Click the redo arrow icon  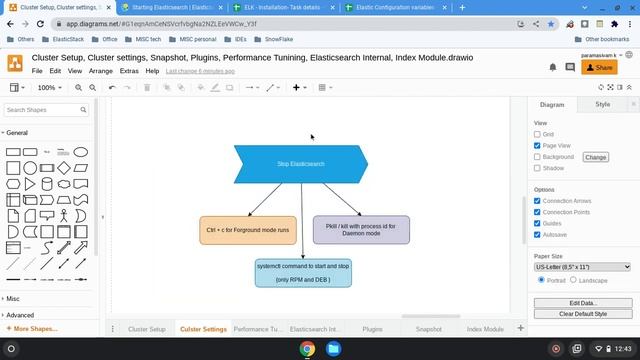coord(127,88)
